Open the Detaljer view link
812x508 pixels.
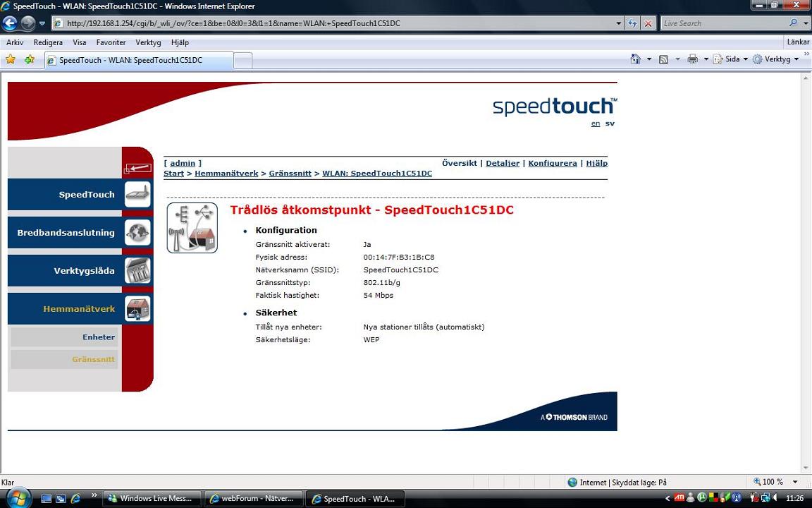coord(503,163)
